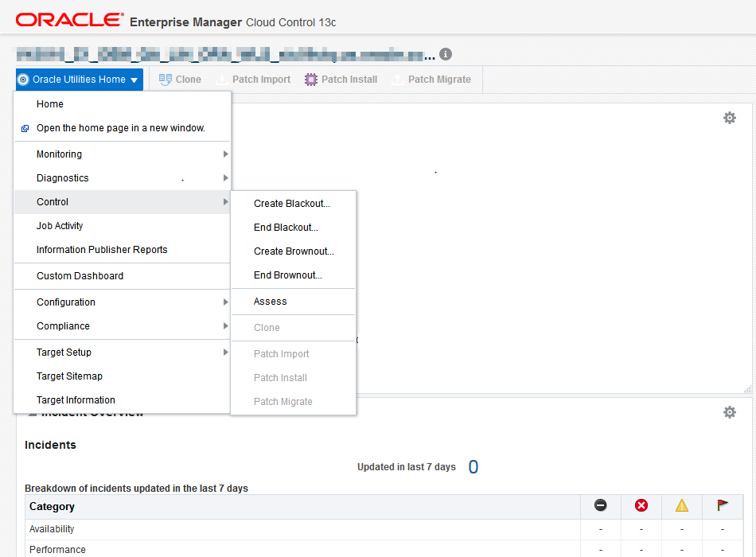The height and width of the screenshot is (557, 756).
Task: Expand the Compliance submenu arrow
Action: [225, 326]
